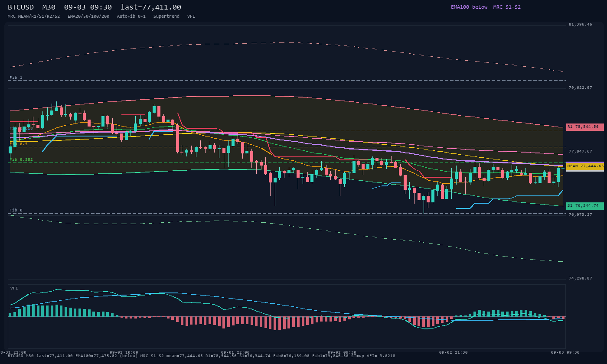Click the S1 76,344.74 price tag

(585, 205)
